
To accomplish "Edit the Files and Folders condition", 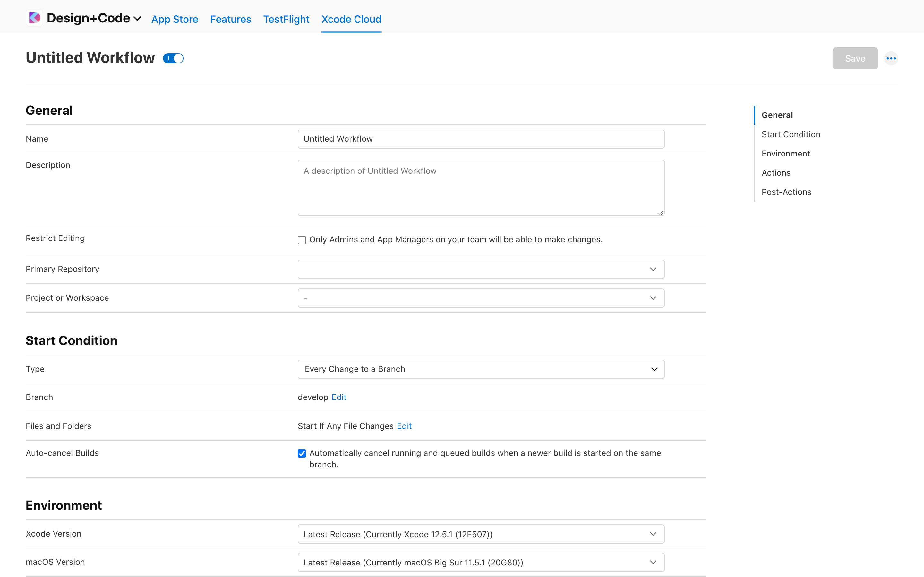I will [404, 426].
